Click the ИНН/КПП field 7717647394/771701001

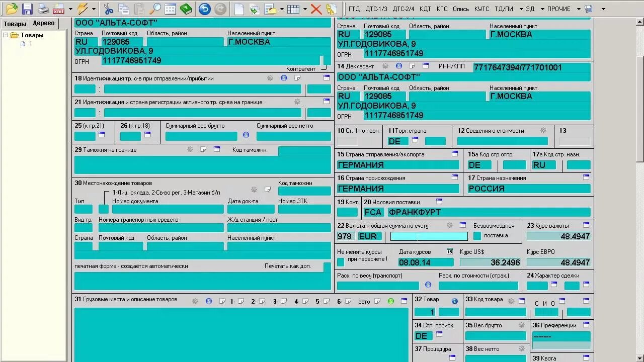coord(532,67)
